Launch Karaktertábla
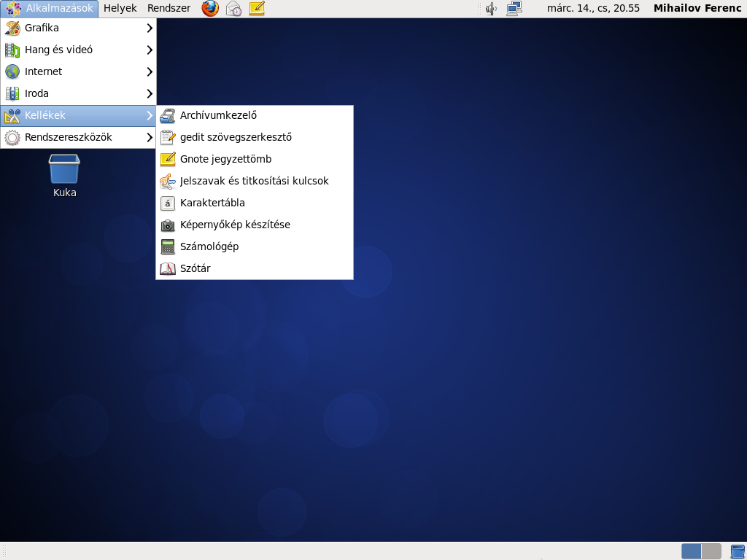747x560 pixels. click(255, 203)
